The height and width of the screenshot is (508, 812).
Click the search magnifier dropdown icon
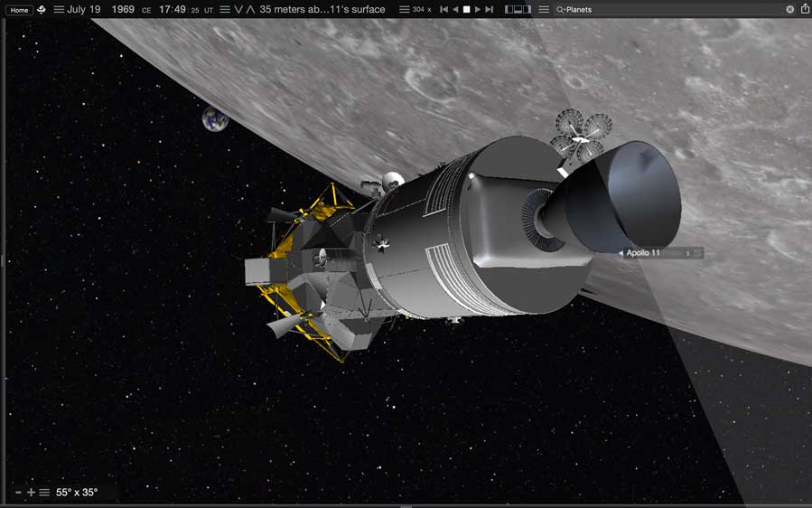(560, 10)
